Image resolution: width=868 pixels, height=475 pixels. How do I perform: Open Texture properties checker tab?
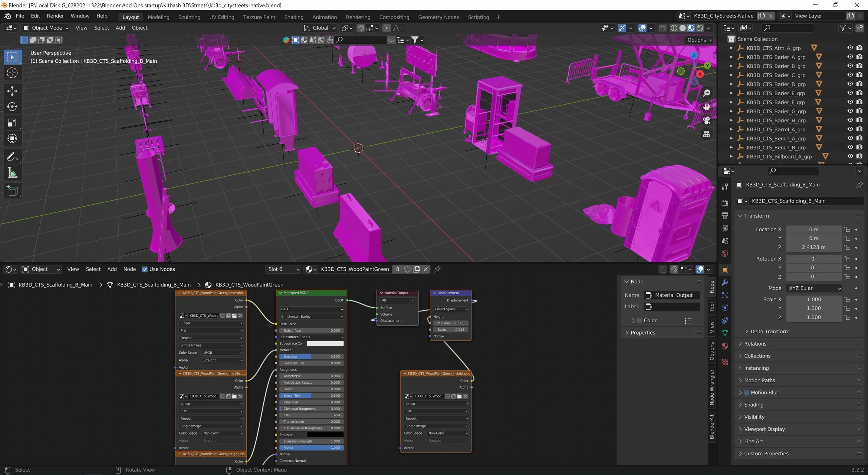click(725, 362)
